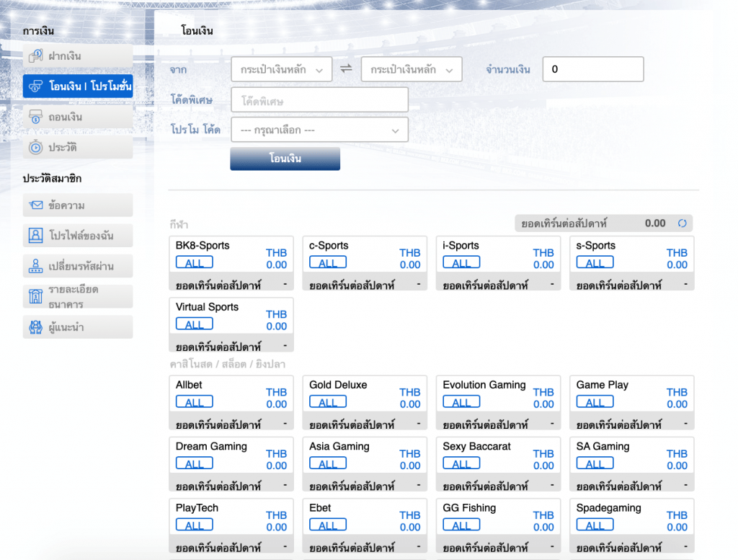The height and width of the screenshot is (560, 738).
Task: Click the withdraw icon beside ถอนเงิน
Action: [35, 117]
